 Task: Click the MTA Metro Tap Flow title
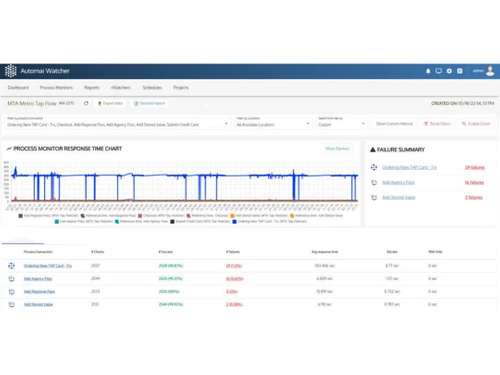coord(32,103)
